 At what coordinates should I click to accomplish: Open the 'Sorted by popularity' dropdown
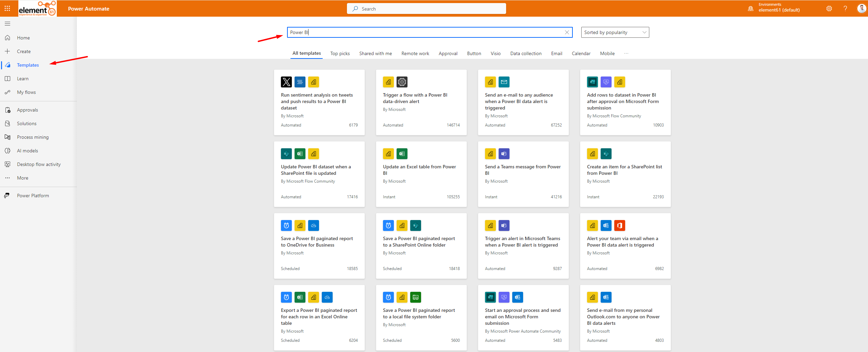coord(615,32)
